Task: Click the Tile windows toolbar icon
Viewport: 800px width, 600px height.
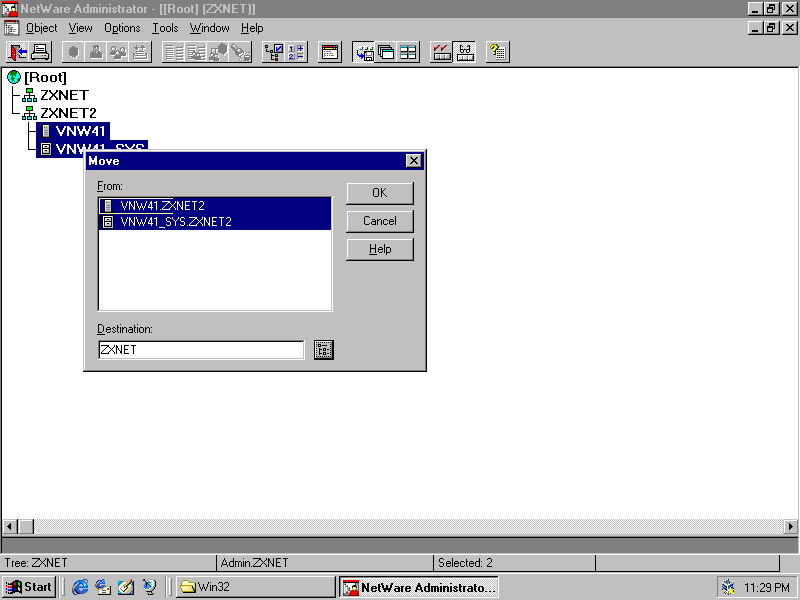Action: pos(408,52)
